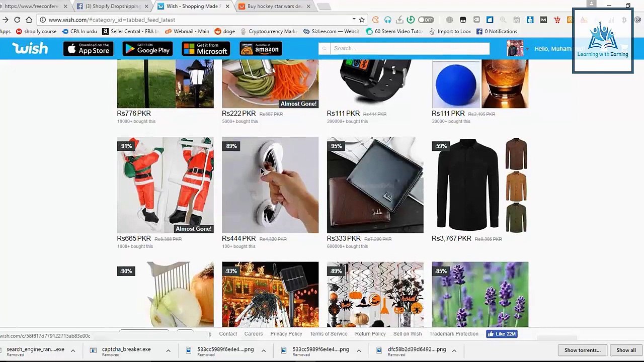Image resolution: width=644 pixels, height=362 pixels.
Task: Open the Cryptocurrency Market bookmark
Action: pos(269,31)
